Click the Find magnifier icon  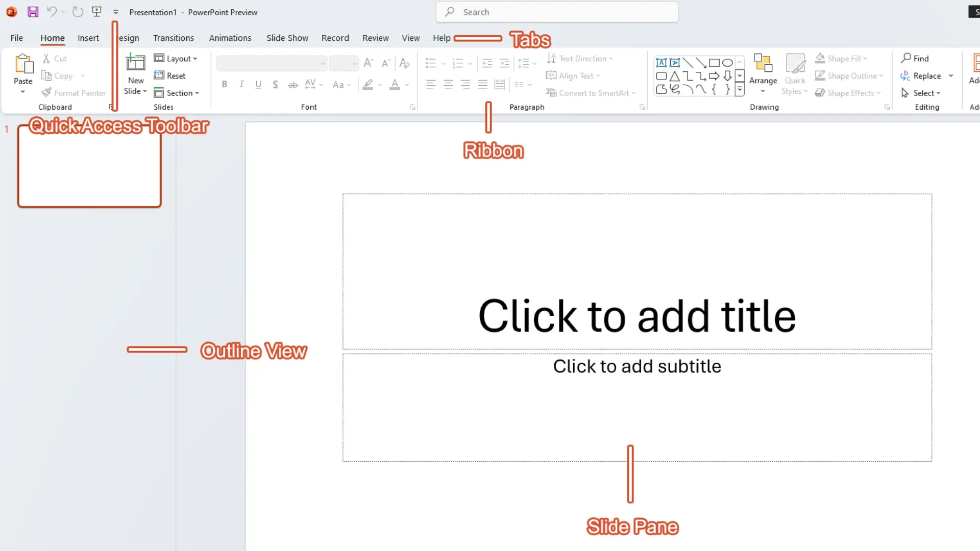(x=906, y=58)
